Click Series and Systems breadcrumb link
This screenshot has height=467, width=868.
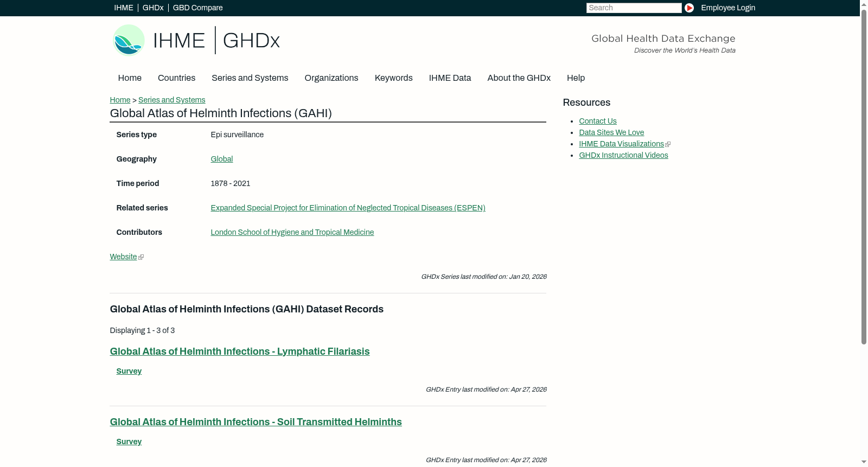(171, 100)
